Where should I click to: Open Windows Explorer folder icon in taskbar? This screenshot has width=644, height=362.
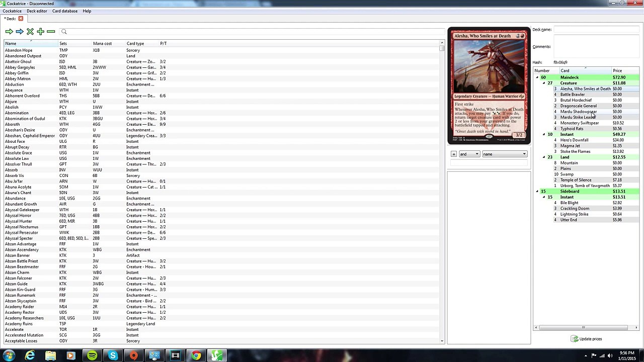tap(51, 356)
